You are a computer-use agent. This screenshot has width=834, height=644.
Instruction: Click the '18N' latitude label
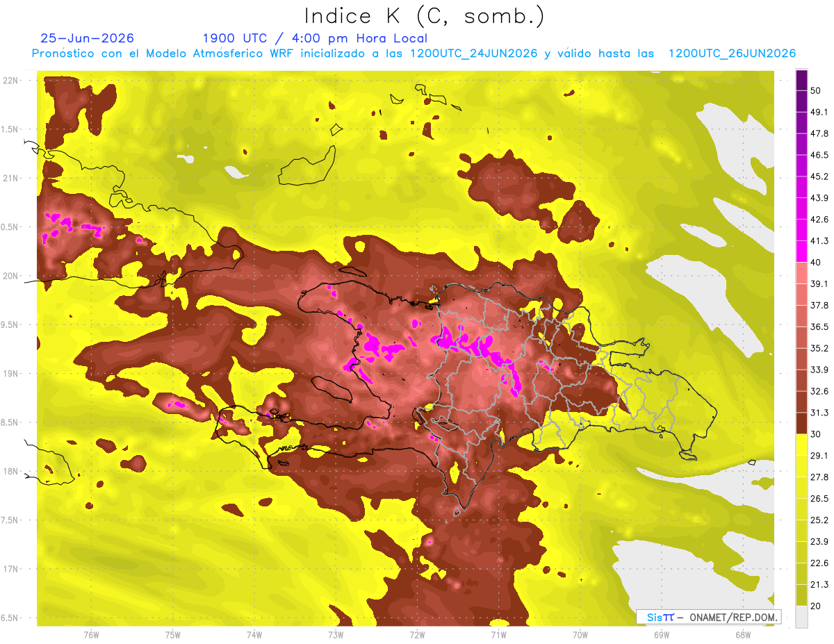[12, 471]
